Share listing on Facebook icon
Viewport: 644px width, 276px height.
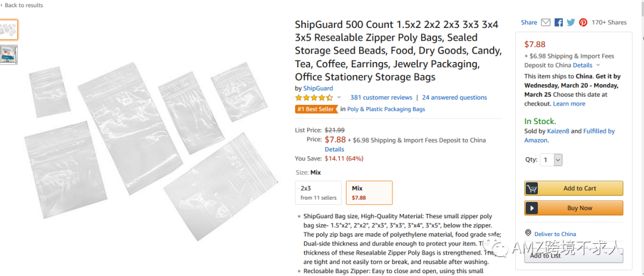pyautogui.click(x=559, y=23)
